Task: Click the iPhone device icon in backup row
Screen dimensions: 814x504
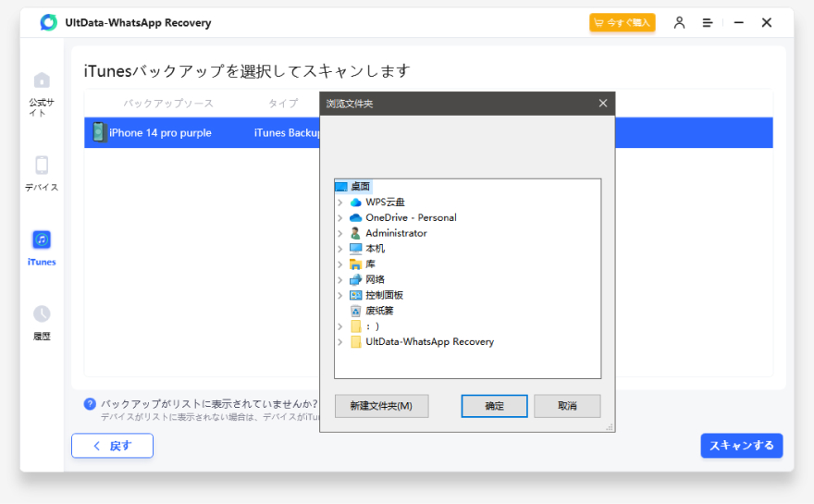Action: [x=98, y=132]
